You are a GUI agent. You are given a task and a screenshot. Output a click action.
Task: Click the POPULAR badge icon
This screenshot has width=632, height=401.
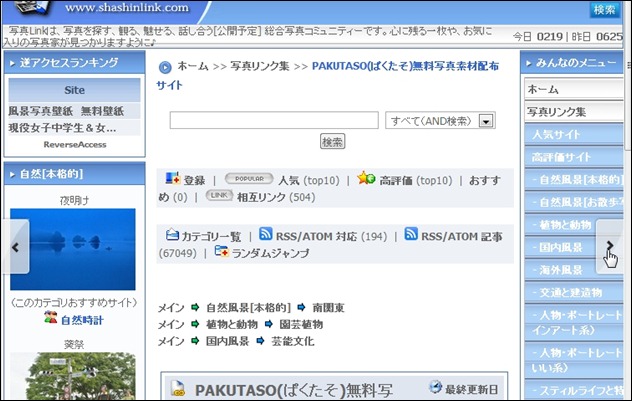pyautogui.click(x=249, y=179)
